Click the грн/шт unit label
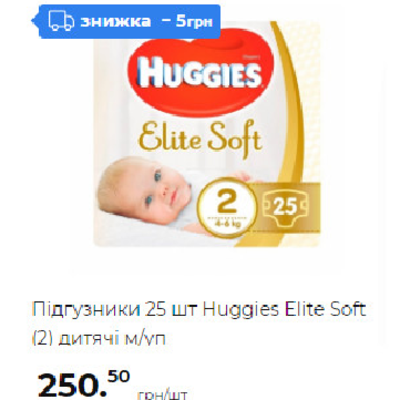 [x=162, y=395]
